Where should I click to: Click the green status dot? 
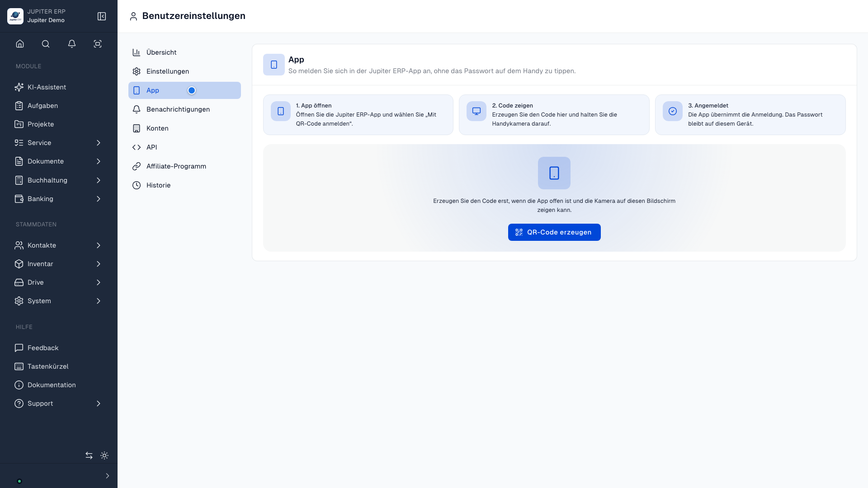19,481
